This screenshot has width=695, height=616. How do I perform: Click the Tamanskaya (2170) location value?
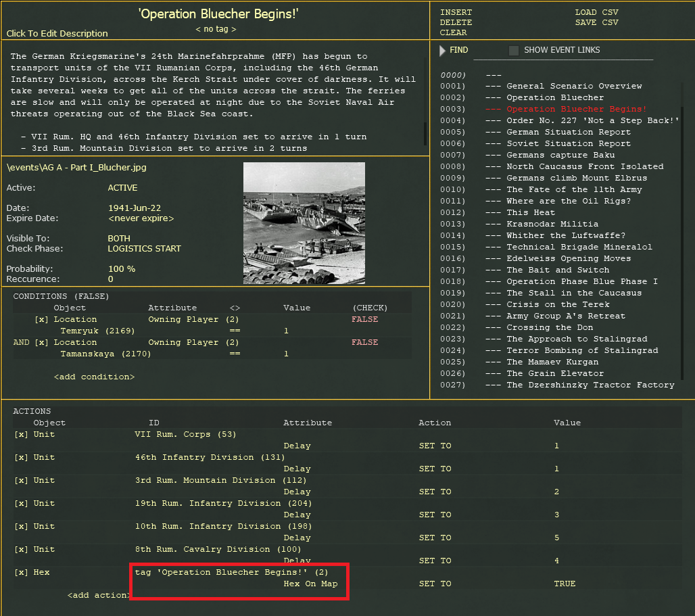coord(105,354)
